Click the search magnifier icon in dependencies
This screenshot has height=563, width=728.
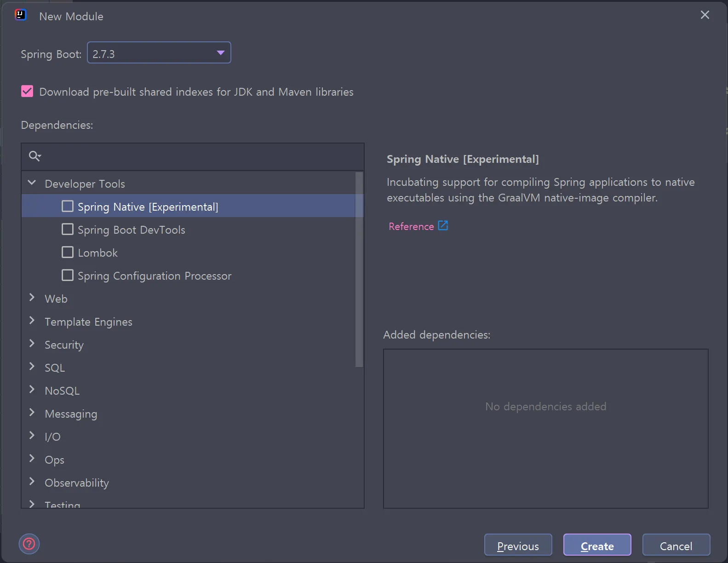(34, 156)
